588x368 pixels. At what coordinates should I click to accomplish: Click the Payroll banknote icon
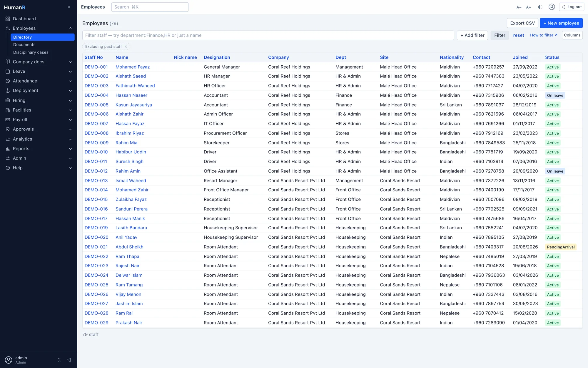click(8, 120)
